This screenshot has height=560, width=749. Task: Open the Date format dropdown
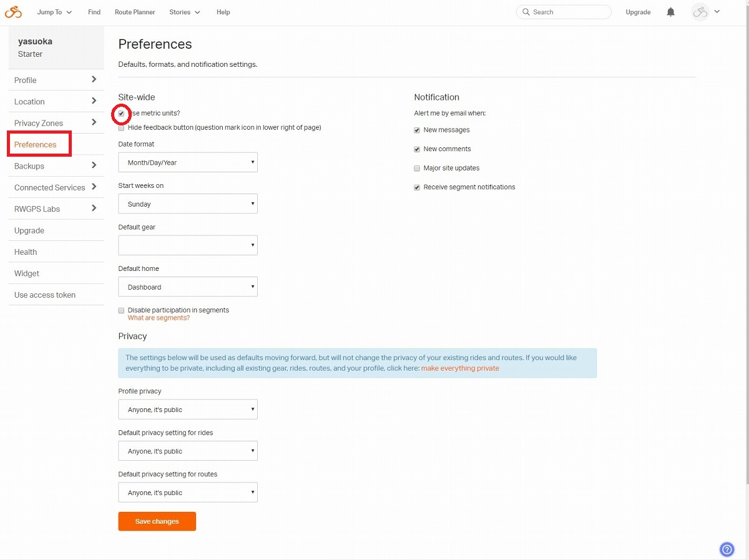click(188, 162)
